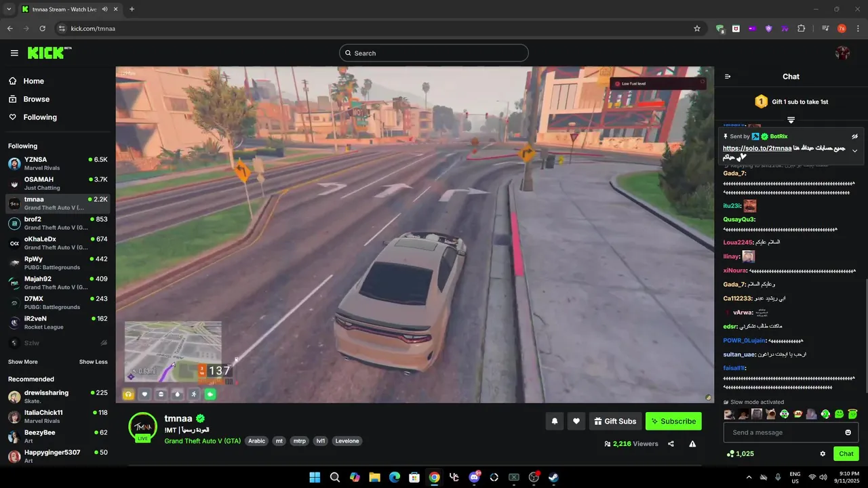868x488 pixels.
Task: Open browser Extensions puzzle icon
Action: click(x=801, y=28)
